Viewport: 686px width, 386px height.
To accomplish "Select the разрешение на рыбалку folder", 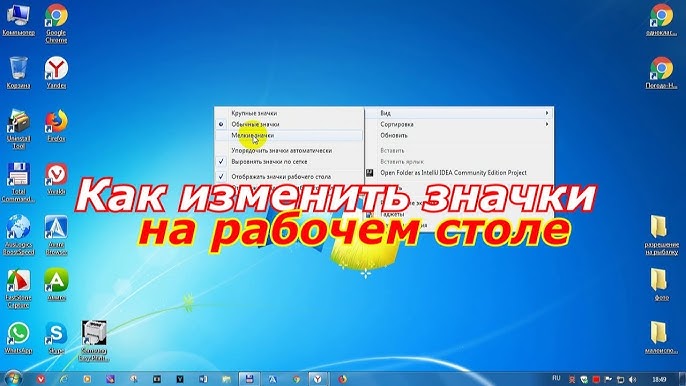I will click(662, 235).
